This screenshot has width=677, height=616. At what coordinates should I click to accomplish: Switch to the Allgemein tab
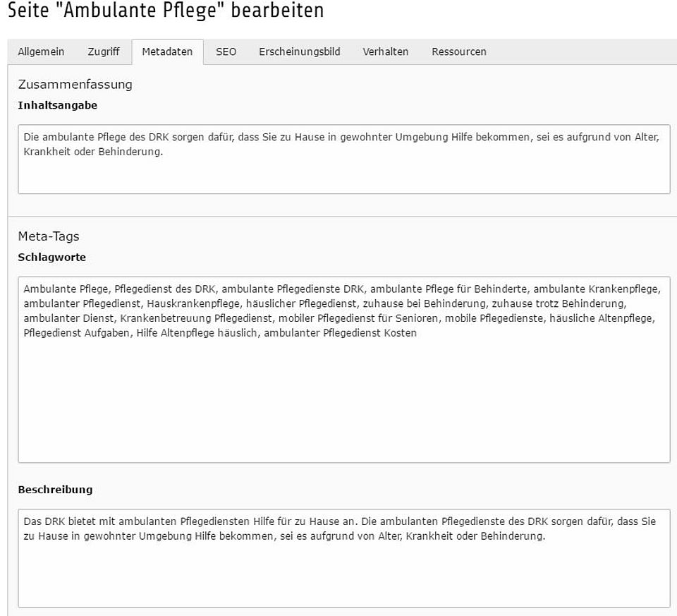[41, 52]
